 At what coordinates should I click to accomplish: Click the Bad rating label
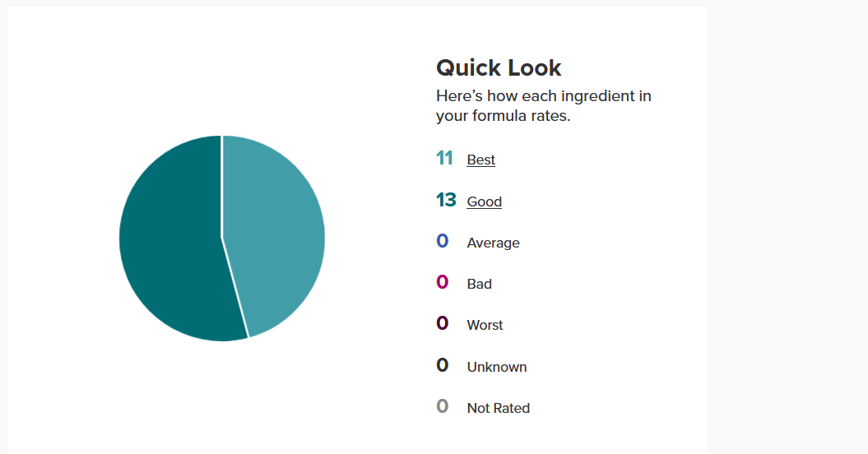click(479, 284)
